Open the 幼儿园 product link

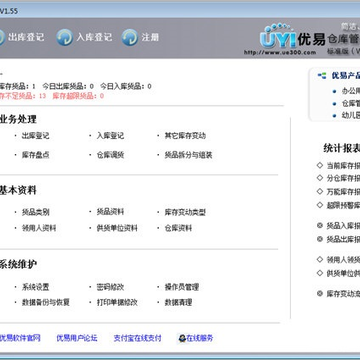click(x=351, y=116)
